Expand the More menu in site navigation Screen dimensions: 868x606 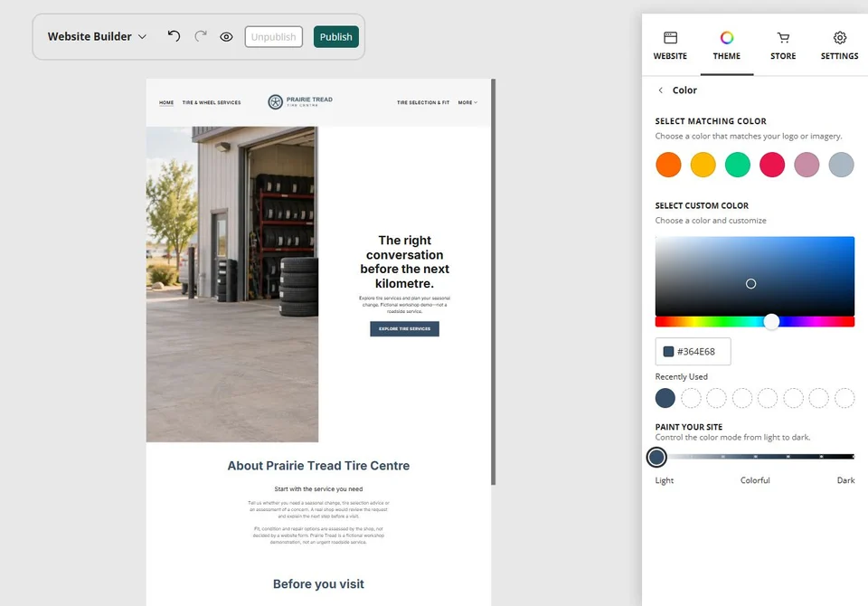pos(467,102)
